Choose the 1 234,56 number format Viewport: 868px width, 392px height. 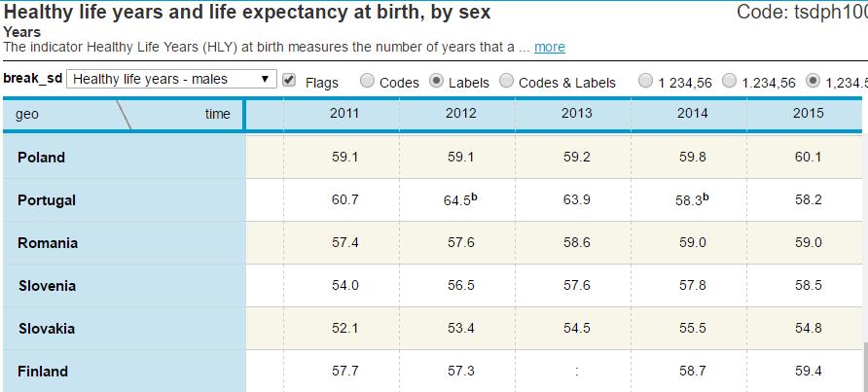[645, 82]
